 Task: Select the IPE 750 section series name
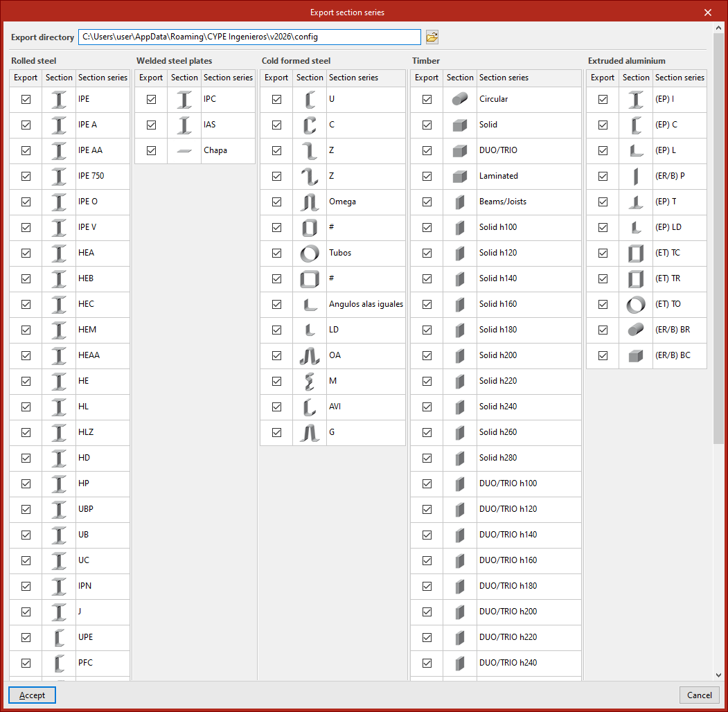coord(91,176)
